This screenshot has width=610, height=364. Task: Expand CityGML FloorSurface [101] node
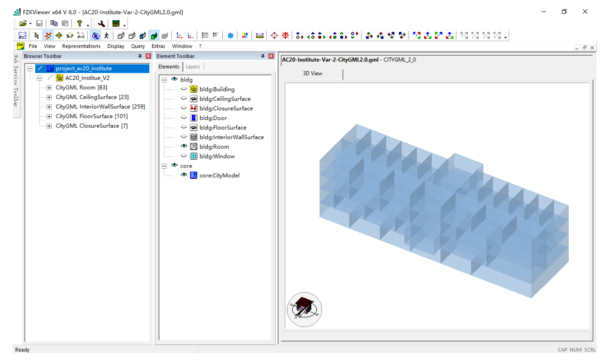[x=49, y=116]
